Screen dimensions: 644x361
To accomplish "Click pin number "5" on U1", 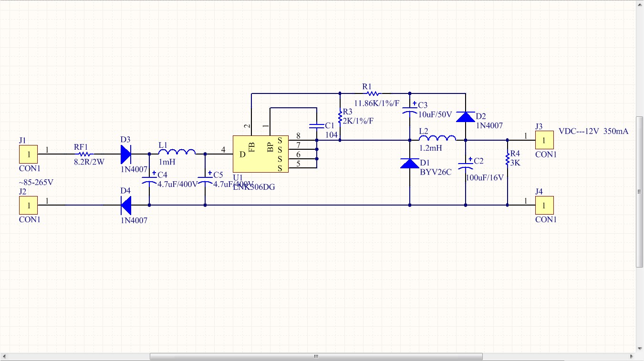I will pos(298,164).
